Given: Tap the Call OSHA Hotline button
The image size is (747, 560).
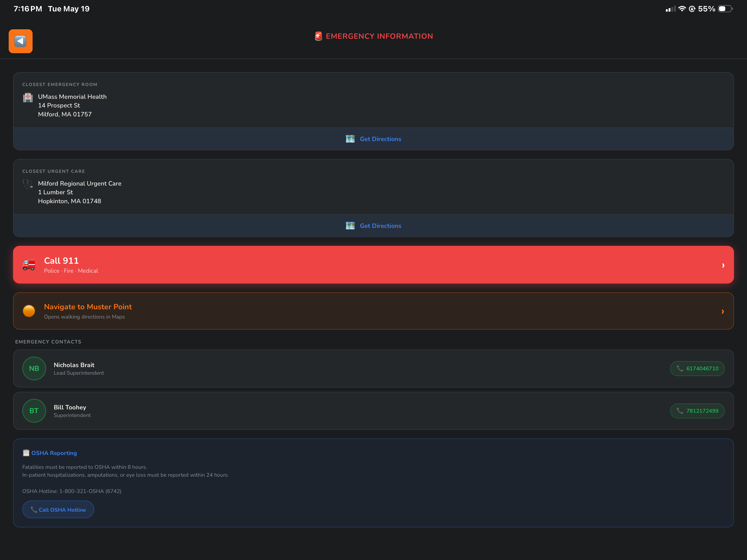Looking at the screenshot, I should coord(58,509).
